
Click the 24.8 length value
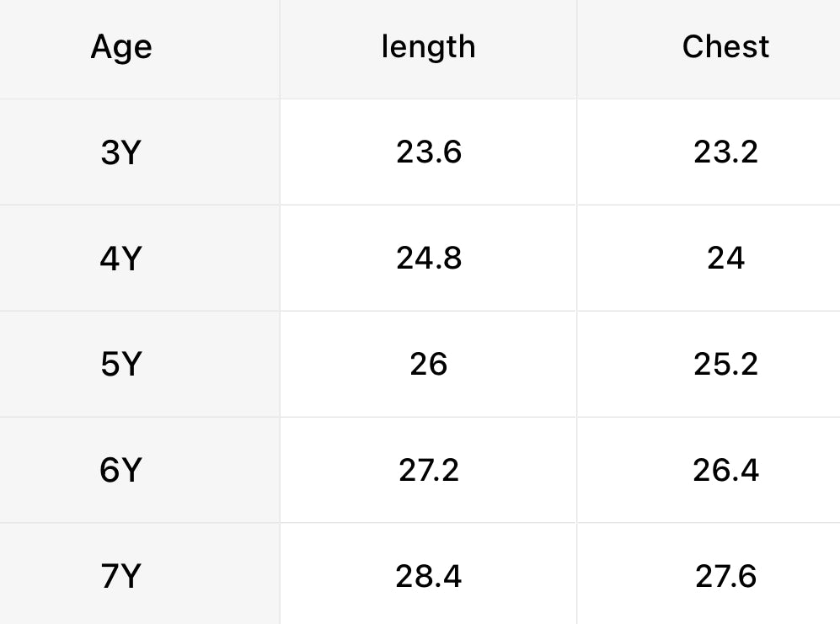429,258
